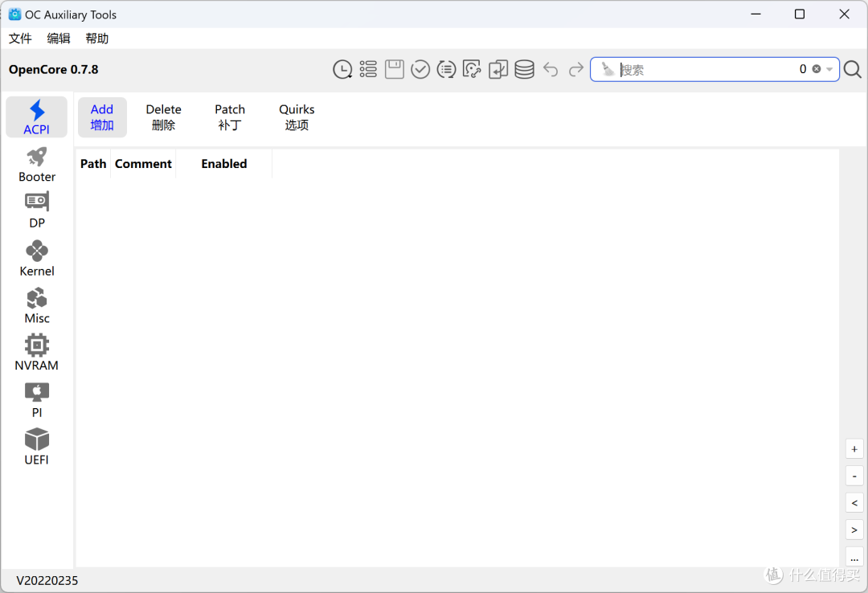Switch to the Booter section
868x593 pixels.
(37, 165)
